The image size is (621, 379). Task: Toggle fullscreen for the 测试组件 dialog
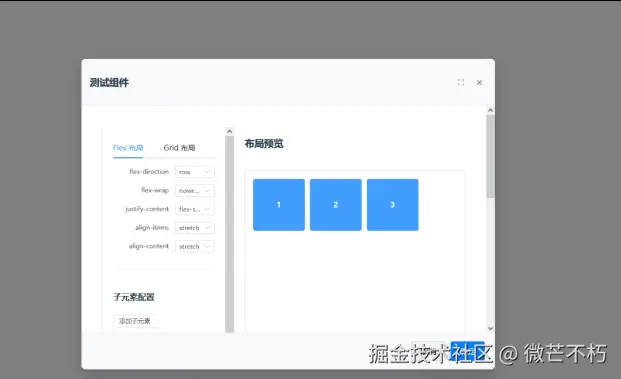[461, 82]
